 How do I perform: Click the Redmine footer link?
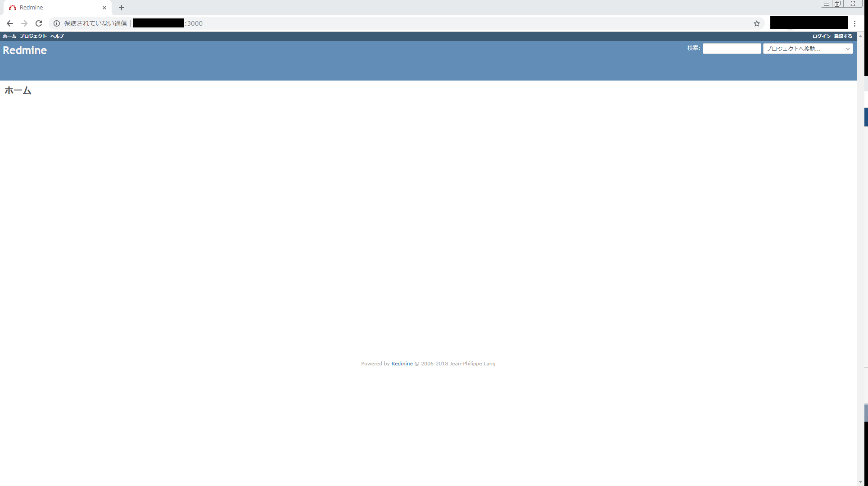402,364
